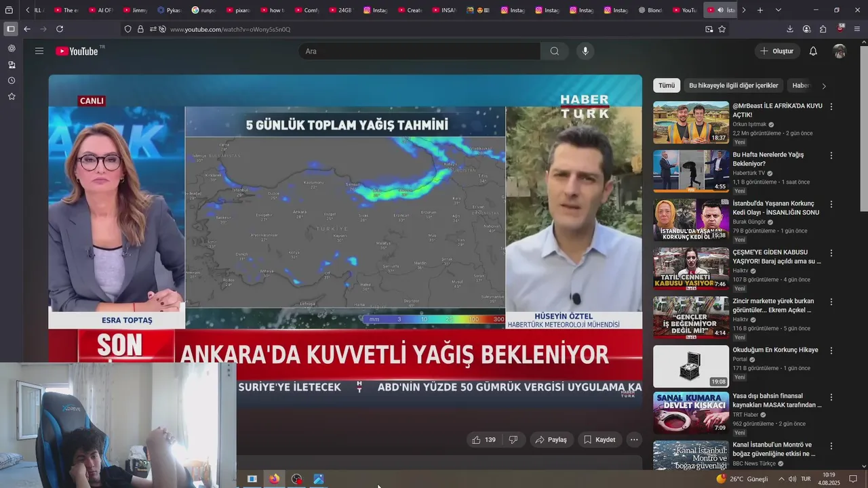Open Firefox downloads panel
The width and height of the screenshot is (868, 488).
(x=790, y=29)
